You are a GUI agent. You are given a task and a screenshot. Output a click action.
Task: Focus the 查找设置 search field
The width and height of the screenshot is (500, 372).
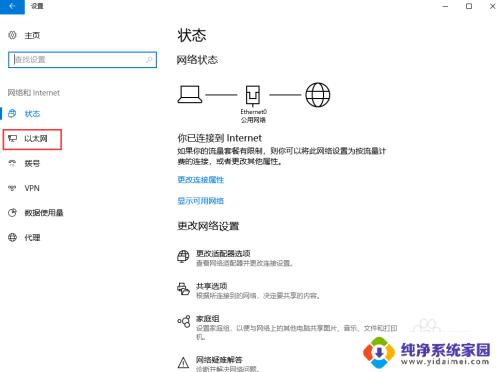pos(82,60)
